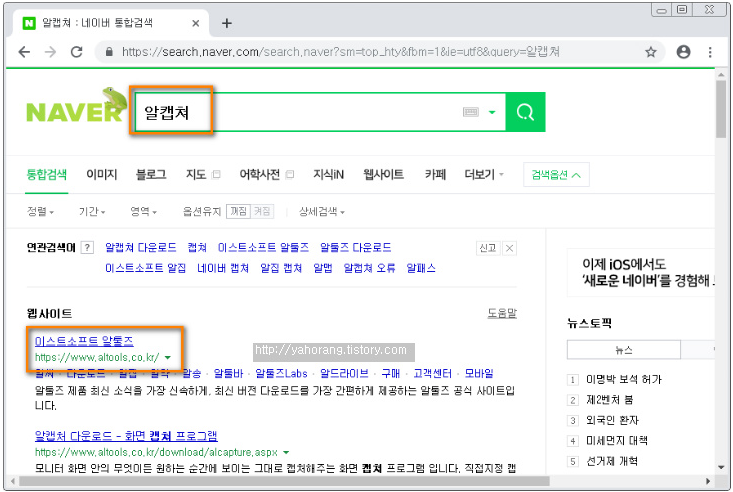Select the 뉴스 tab under 뉴스토픽
This screenshot has width=733, height=492.
[624, 350]
